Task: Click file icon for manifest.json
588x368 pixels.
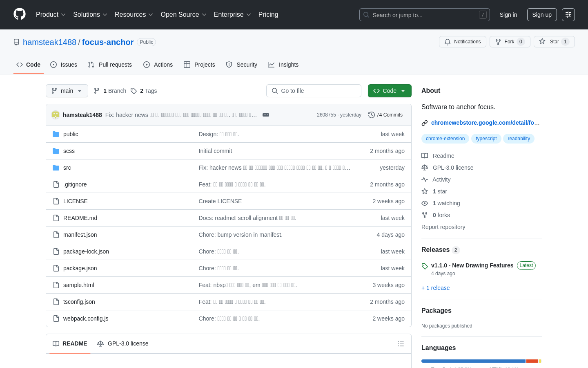Action: [56, 235]
